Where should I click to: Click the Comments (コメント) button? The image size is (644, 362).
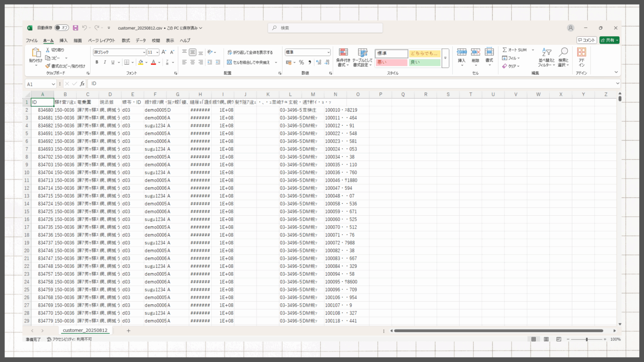(586, 40)
